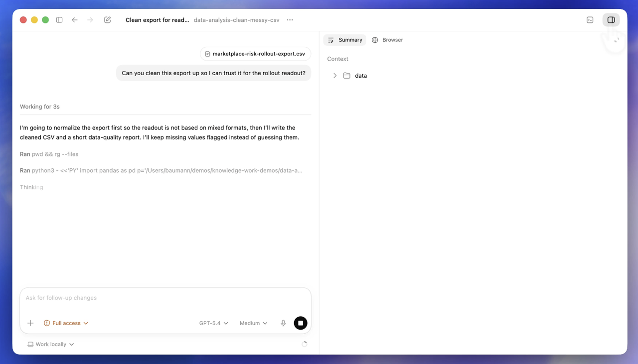Click the user message about the rollout readout
Screen dimensions: 638x364
[x=214, y=73]
